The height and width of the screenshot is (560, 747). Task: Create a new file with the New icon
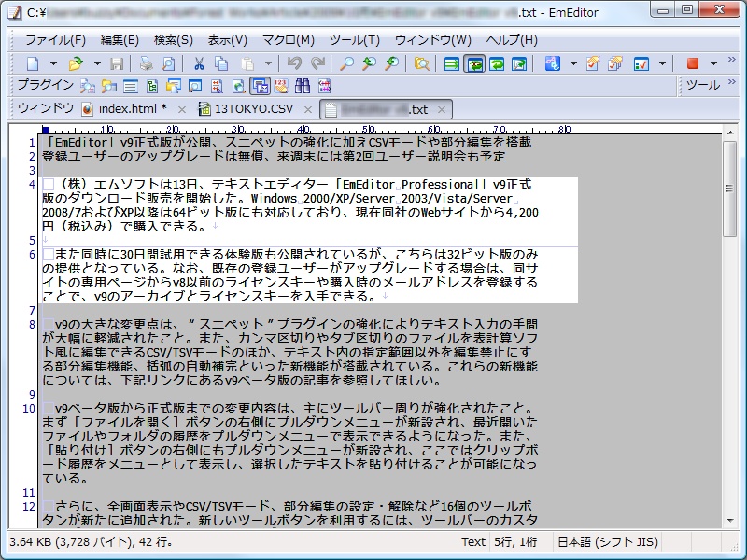[34, 63]
